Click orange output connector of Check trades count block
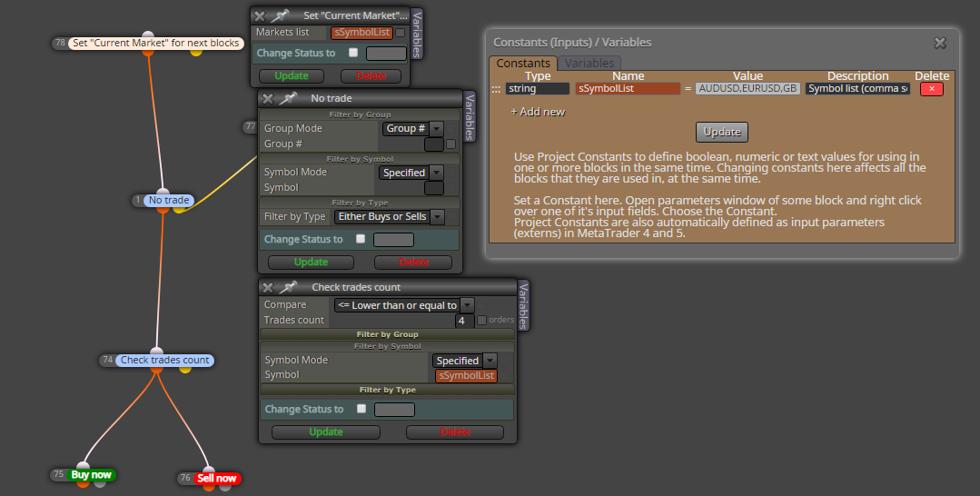 [156, 369]
